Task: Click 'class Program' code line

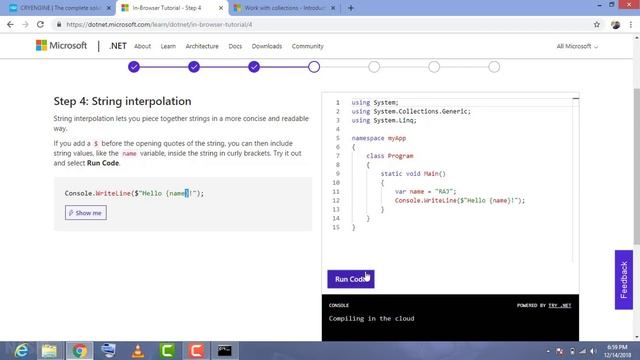Action: [x=390, y=156]
